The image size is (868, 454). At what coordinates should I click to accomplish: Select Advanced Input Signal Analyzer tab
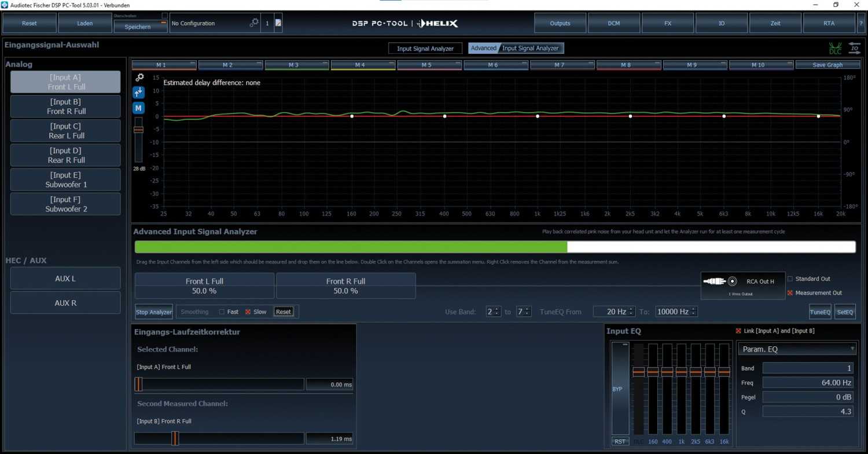click(x=516, y=49)
